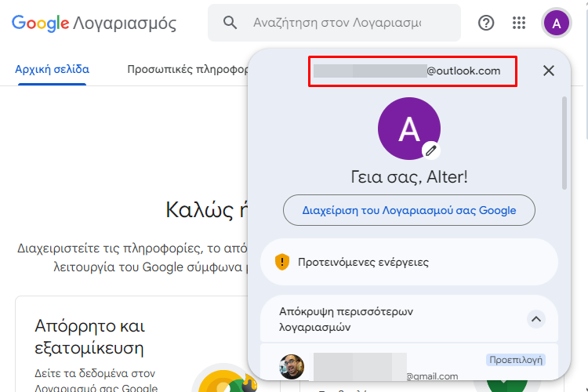
Task: Open the help question mark icon
Action: click(x=486, y=23)
